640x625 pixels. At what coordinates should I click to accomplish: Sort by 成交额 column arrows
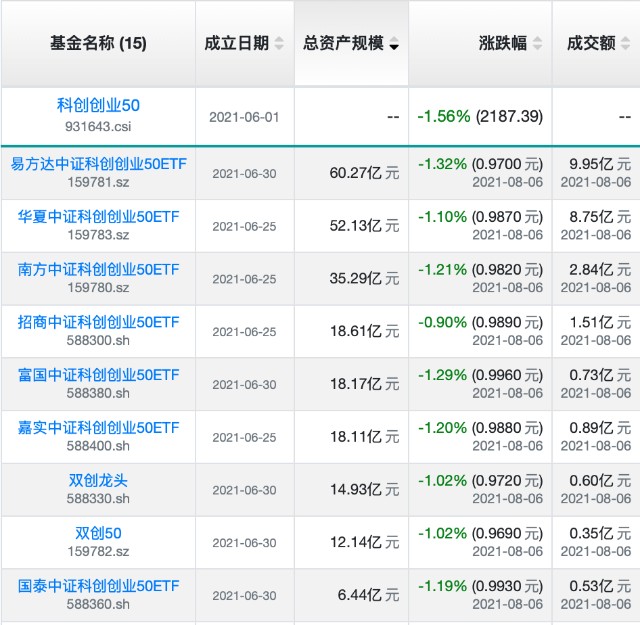(x=625, y=43)
